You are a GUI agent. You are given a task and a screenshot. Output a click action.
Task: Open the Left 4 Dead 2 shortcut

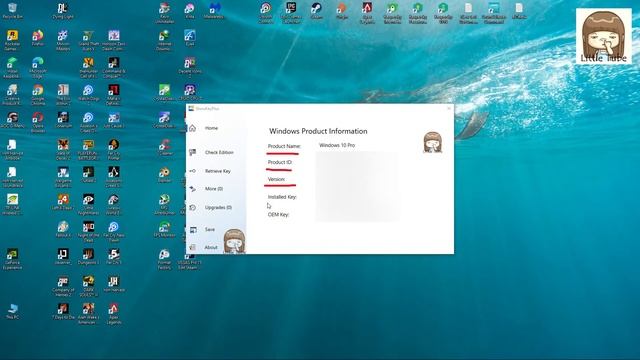click(63, 201)
